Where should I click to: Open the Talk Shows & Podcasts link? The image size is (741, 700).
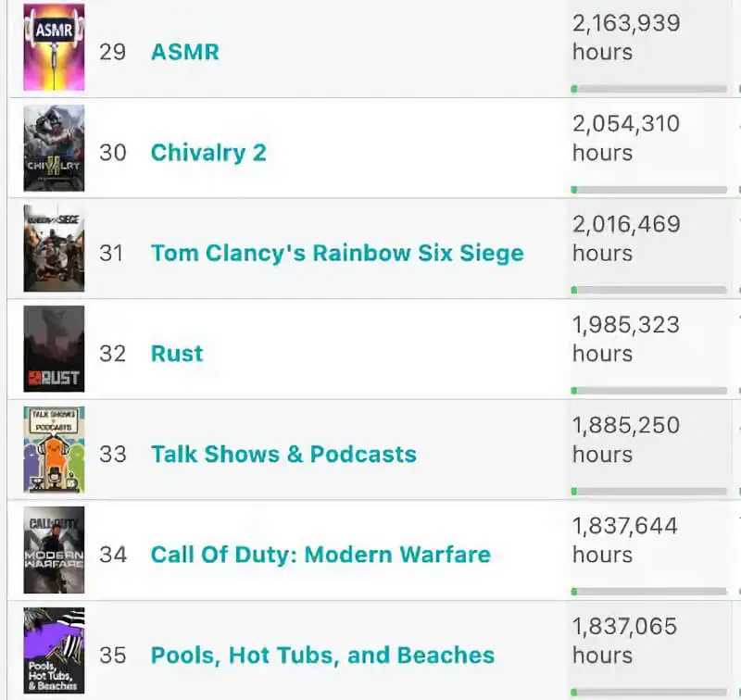click(283, 454)
